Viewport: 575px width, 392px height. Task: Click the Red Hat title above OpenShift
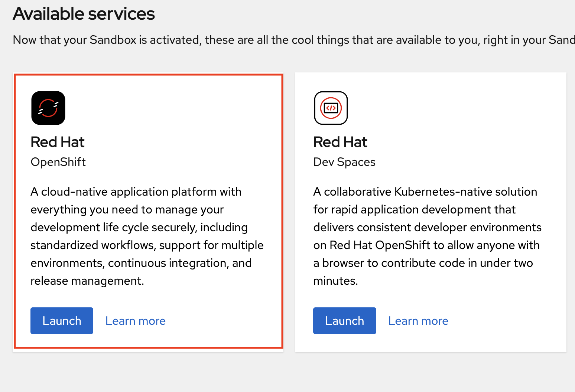[x=58, y=142]
